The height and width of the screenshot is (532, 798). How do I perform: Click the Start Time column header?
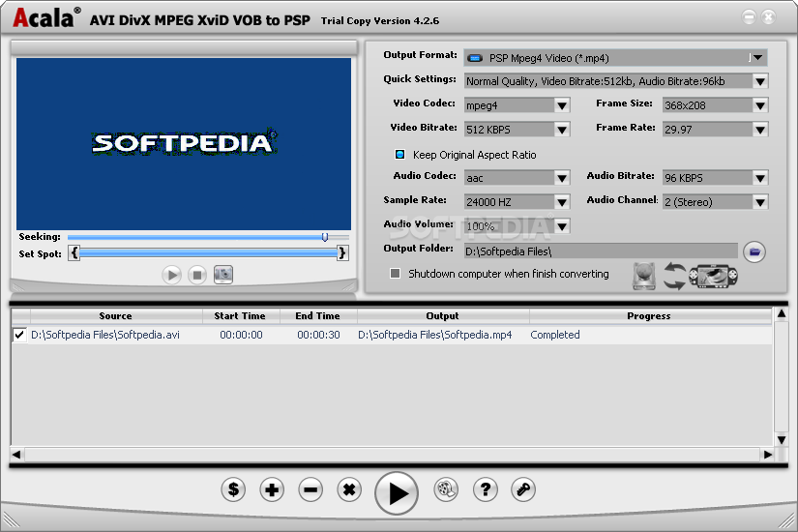click(x=241, y=316)
